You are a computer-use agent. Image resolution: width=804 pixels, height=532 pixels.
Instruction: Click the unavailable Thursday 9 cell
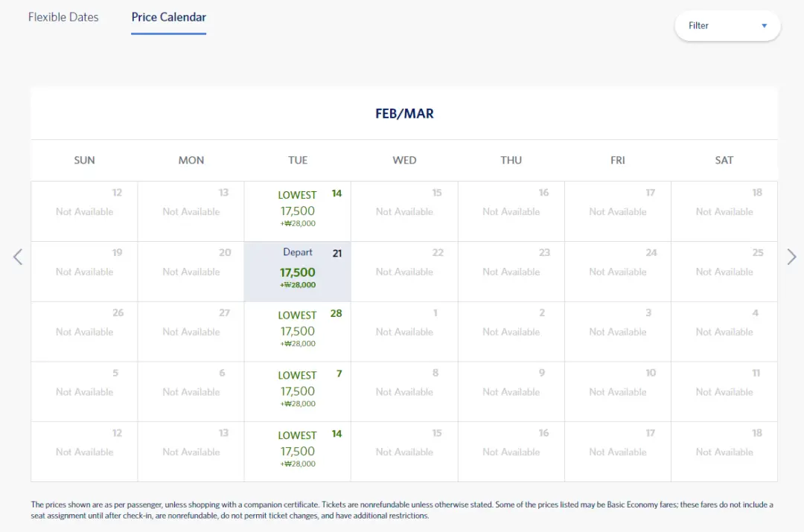click(511, 391)
